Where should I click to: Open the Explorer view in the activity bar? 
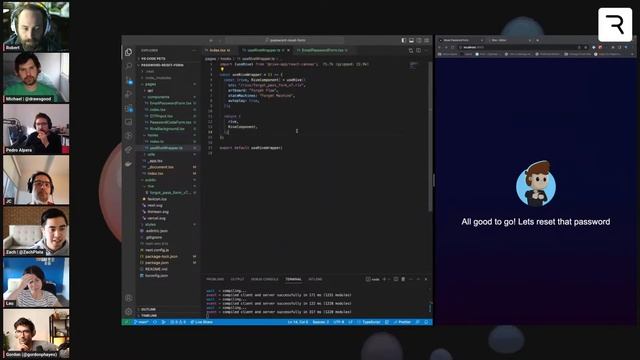[129, 52]
